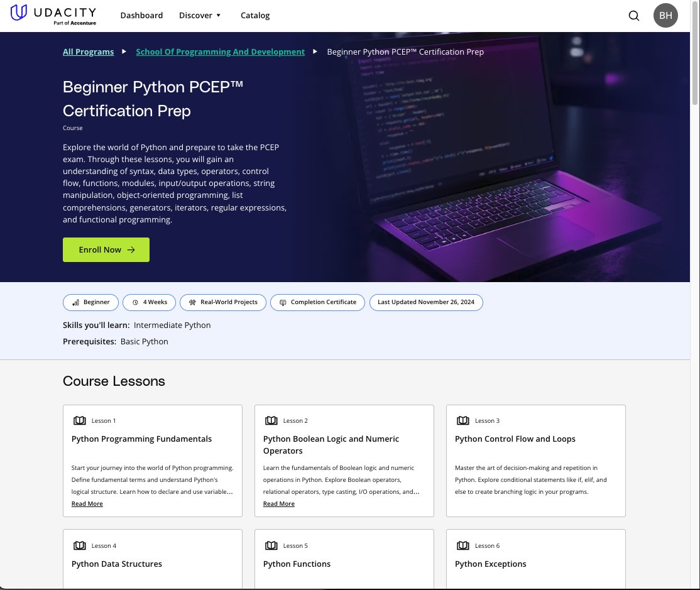
Task: Click 'Python Boolean Logic and Numeric Operators' title
Action: click(331, 444)
